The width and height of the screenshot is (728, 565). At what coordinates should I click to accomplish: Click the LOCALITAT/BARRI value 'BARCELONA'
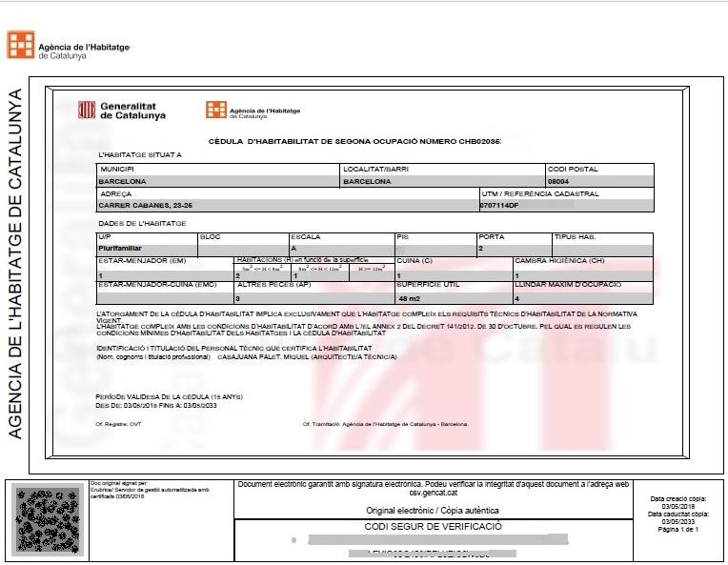367,181
